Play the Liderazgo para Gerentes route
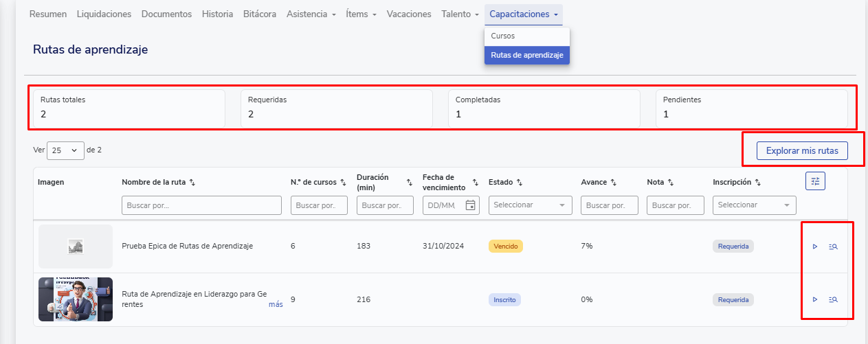868x344 pixels. pos(815,299)
